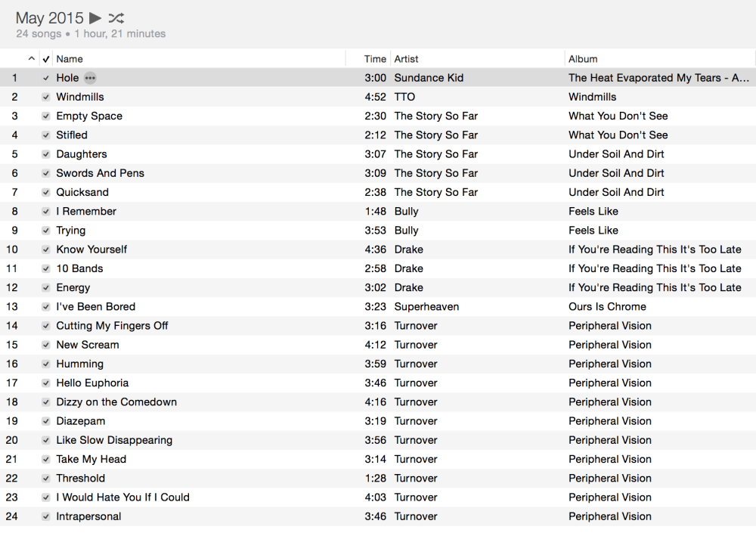This screenshot has width=756, height=533.
Task: Shuffle the May 2015 playlist
Action: pyautogui.click(x=116, y=17)
